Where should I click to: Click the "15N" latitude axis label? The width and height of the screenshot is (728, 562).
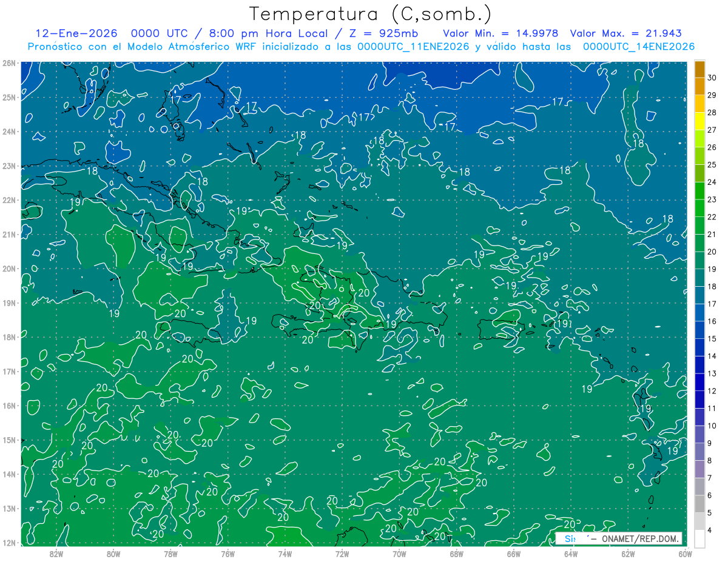pos(8,440)
